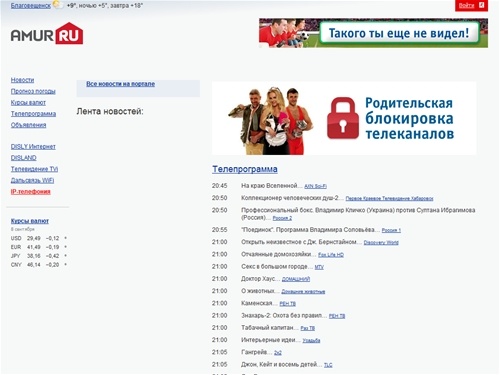Image resolution: width=500 pixels, height=375 pixels.
Task: Click the large Телепрограмма heading link
Action: coord(245,169)
